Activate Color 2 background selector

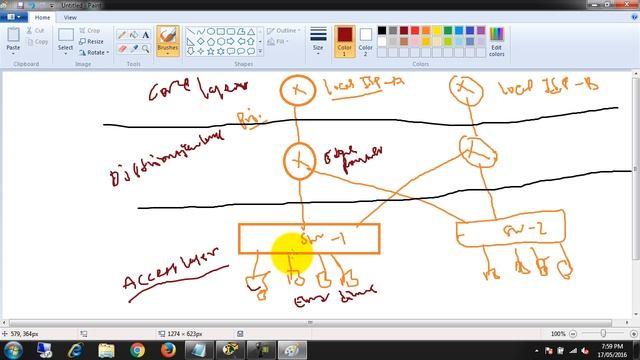click(x=365, y=41)
